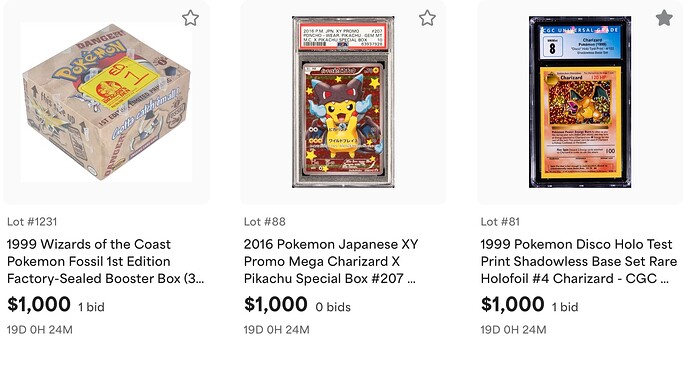Image resolution: width=690 pixels, height=367 pixels.
Task: Star the Mega Charizard X Pikachu lot
Action: point(427,18)
